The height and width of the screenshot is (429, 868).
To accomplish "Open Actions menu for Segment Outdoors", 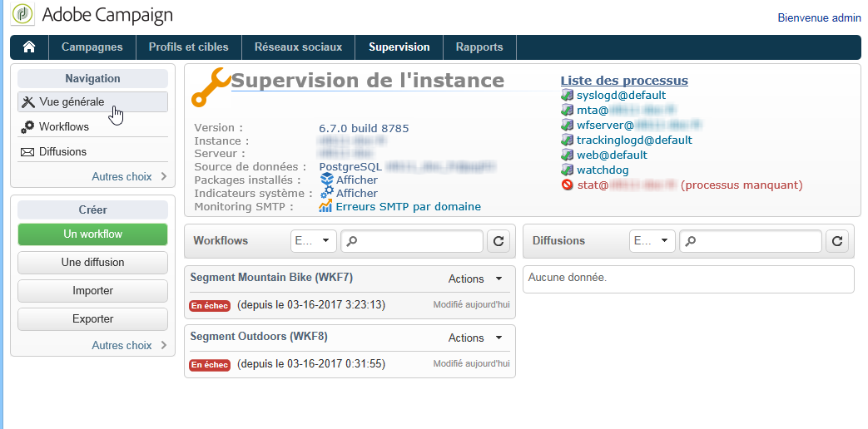I will (475, 338).
